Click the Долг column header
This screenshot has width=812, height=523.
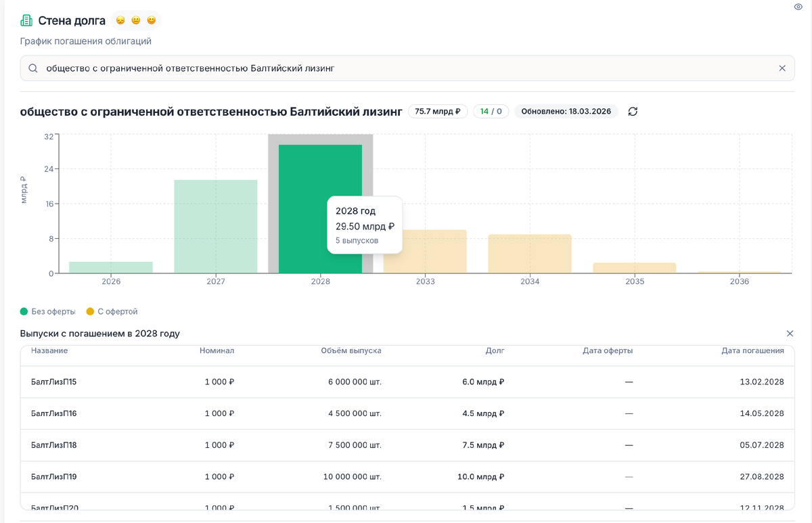point(495,350)
